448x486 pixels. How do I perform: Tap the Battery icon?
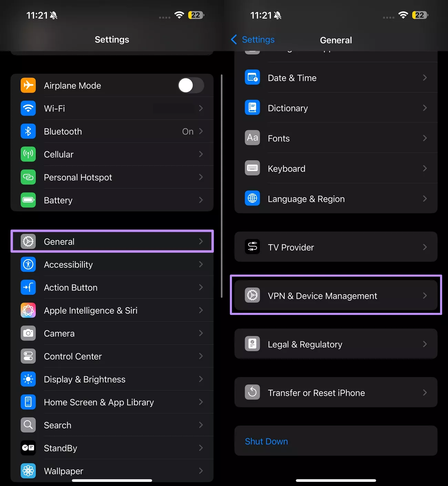(28, 200)
